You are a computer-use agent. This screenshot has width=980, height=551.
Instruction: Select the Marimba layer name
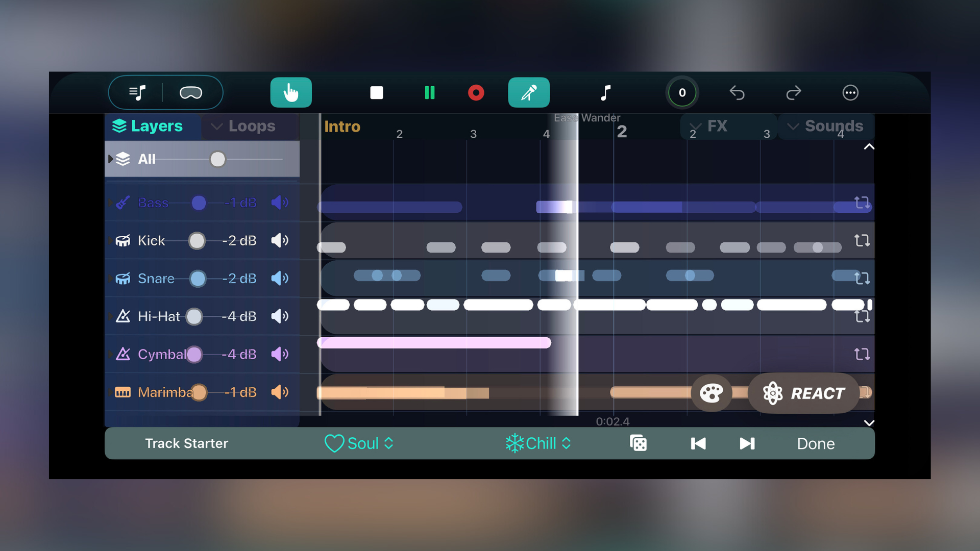point(164,392)
